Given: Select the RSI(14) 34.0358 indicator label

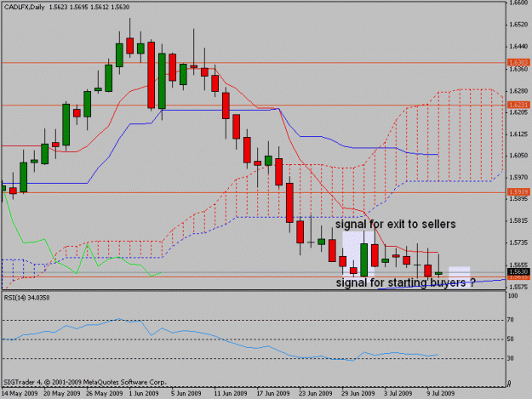Looking at the screenshot, I should (26, 298).
